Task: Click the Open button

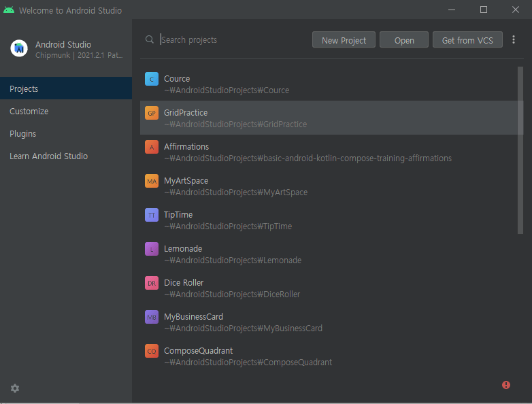Action: pos(403,40)
